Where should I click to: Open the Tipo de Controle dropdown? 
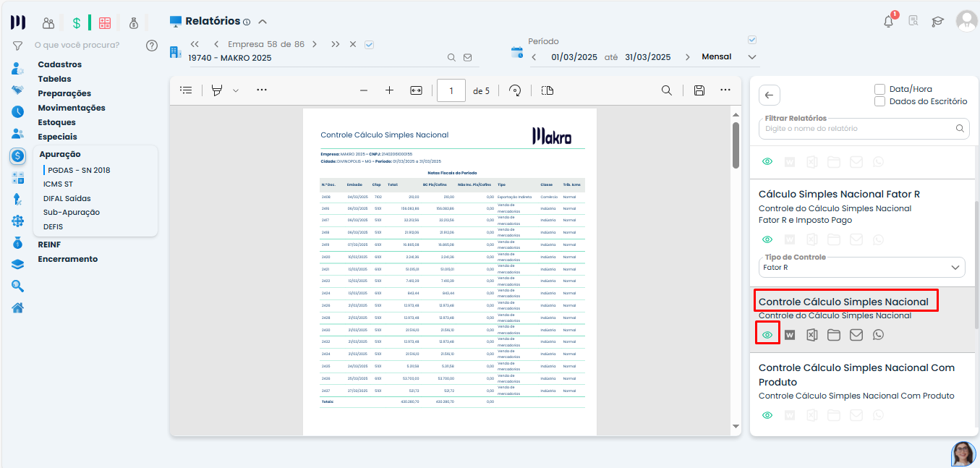pyautogui.click(x=864, y=268)
